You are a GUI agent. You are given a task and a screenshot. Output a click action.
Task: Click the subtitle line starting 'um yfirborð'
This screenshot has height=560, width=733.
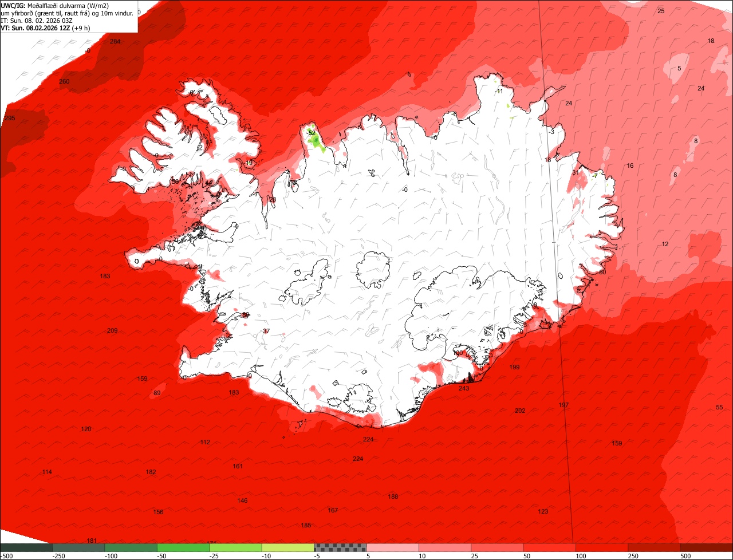click(67, 13)
